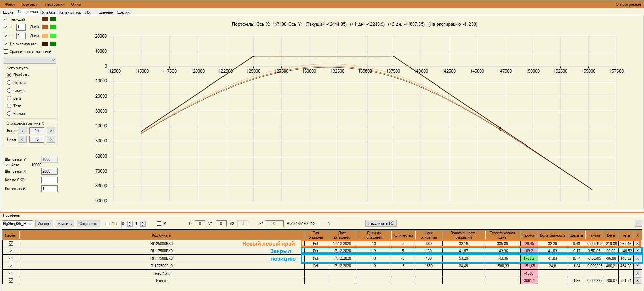
Task: Remove the RI125000BX0 row with X
Action: point(637,244)
